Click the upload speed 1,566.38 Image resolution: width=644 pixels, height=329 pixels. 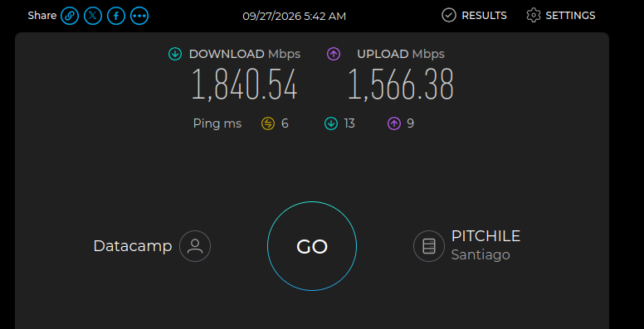coord(401,85)
